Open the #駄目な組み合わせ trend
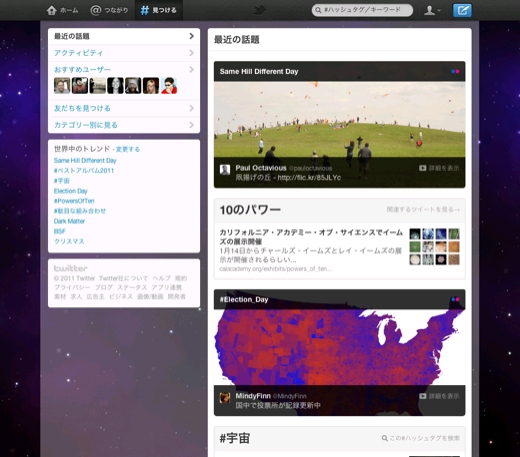 pyautogui.click(x=80, y=211)
